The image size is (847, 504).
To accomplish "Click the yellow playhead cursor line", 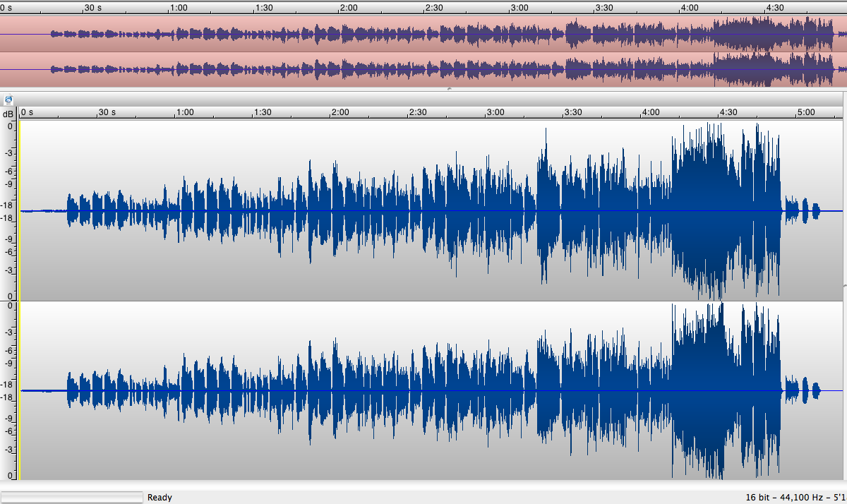I will tap(20, 300).
